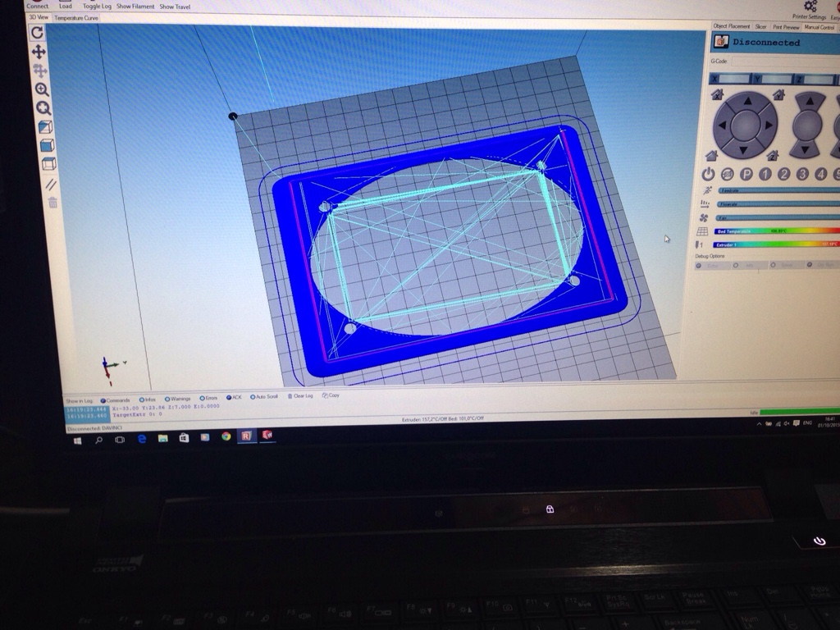Screen dimensions: 840x630
Task: Move Y axis up on XY pad
Action: tap(747, 101)
